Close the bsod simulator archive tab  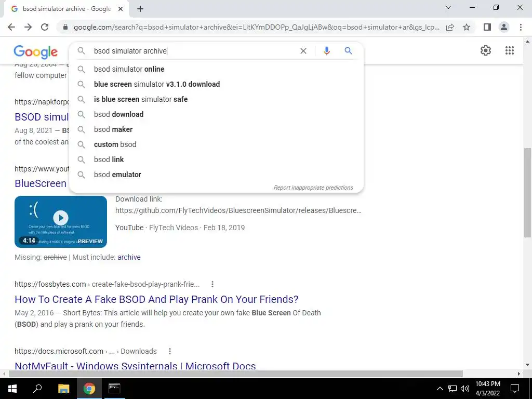[121, 9]
